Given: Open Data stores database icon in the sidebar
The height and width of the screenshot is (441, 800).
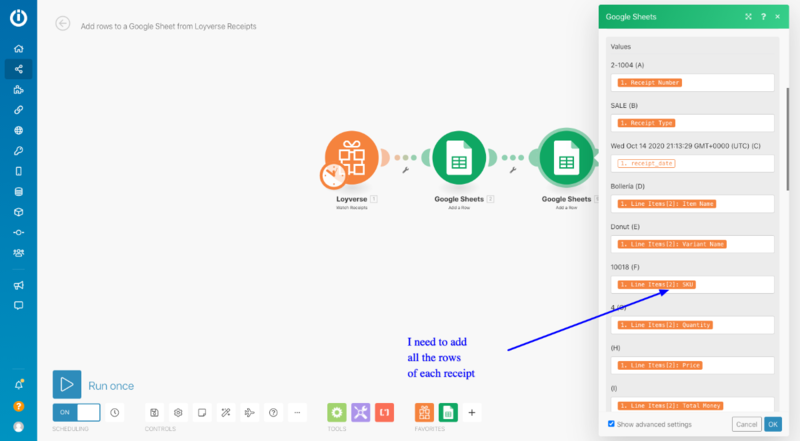Looking at the screenshot, I should [18, 191].
